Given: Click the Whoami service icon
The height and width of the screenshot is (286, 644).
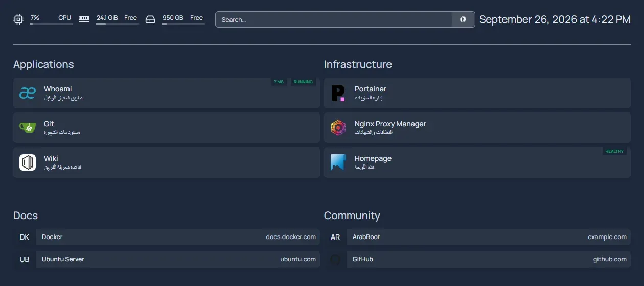Looking at the screenshot, I should point(28,93).
